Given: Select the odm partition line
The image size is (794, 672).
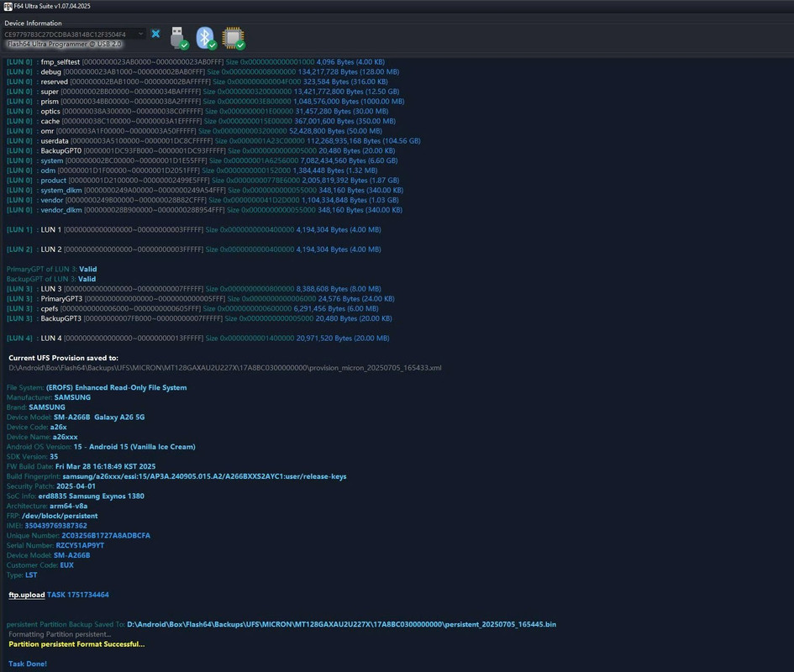Looking at the screenshot, I should pyautogui.click(x=192, y=171).
